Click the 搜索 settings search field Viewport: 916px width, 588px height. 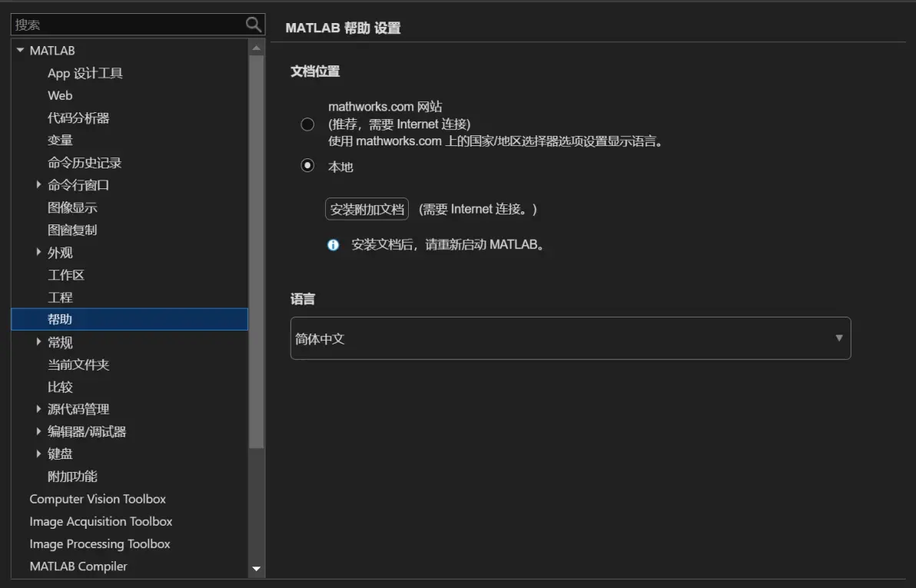[128, 25]
